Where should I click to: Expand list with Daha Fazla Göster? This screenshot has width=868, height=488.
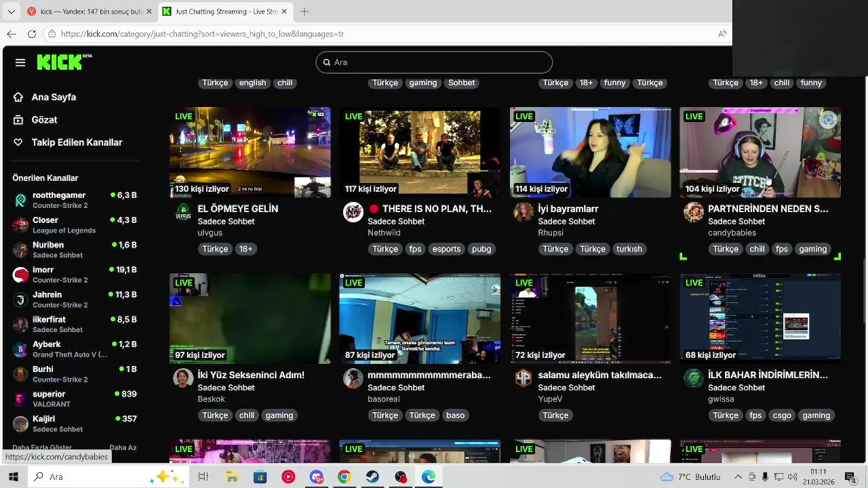click(42, 447)
